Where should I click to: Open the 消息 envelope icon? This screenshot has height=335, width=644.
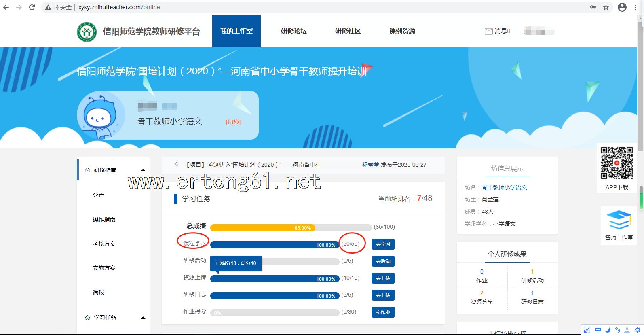(488, 31)
